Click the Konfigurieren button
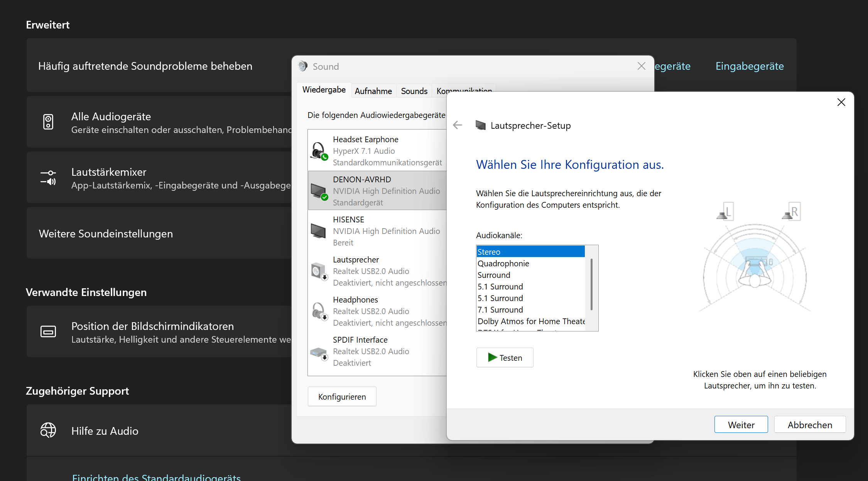 (x=342, y=397)
